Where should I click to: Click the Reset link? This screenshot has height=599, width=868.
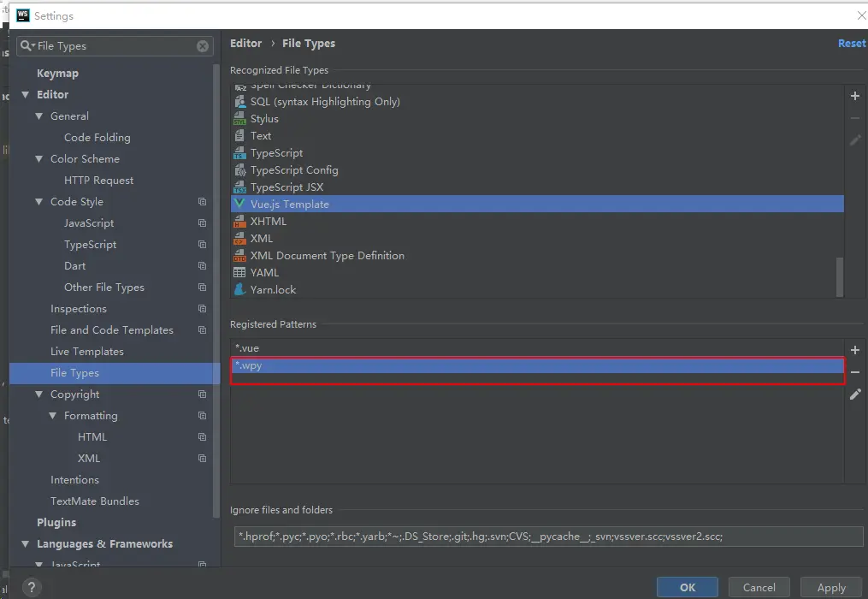click(x=852, y=44)
